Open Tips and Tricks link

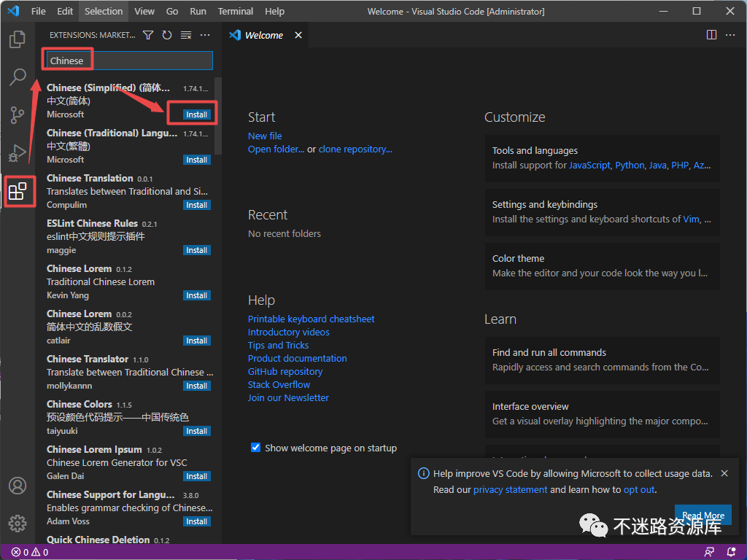tap(278, 345)
